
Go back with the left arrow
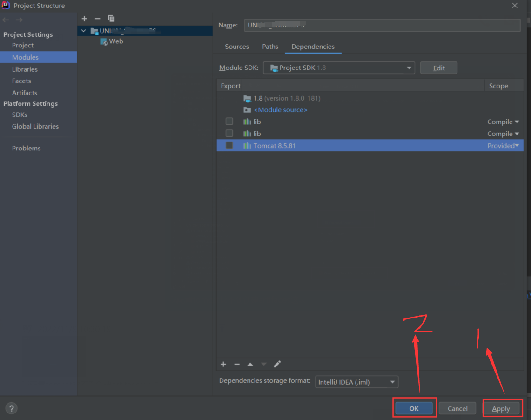click(6, 20)
